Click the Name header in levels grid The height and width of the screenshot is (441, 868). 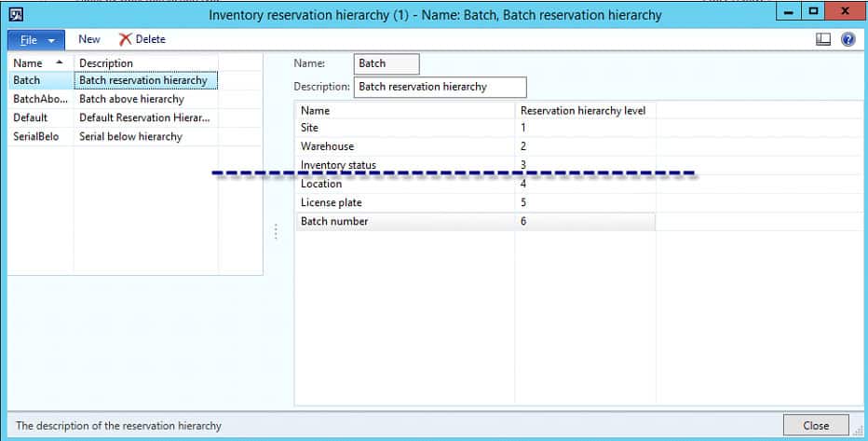[404, 111]
